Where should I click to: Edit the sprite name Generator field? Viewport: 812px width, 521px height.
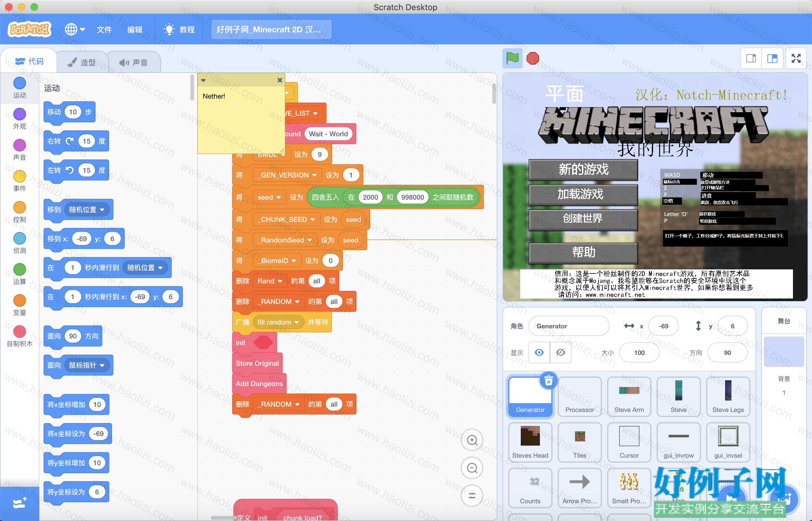569,326
